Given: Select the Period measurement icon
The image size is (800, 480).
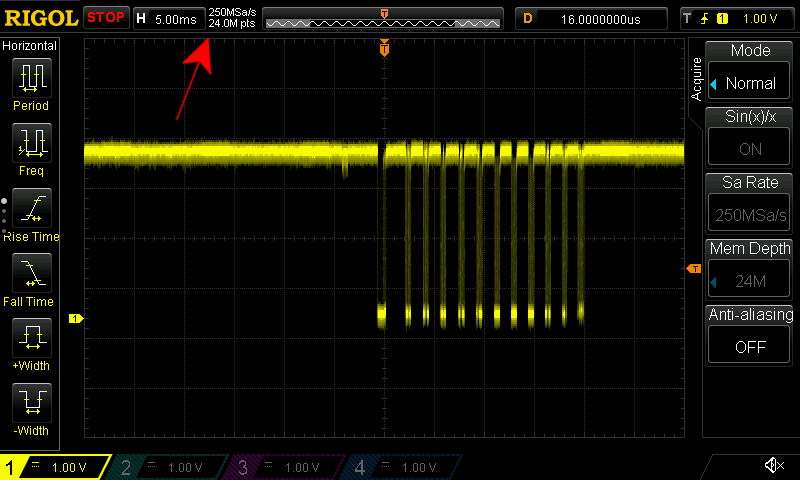Looking at the screenshot, I should (32, 78).
